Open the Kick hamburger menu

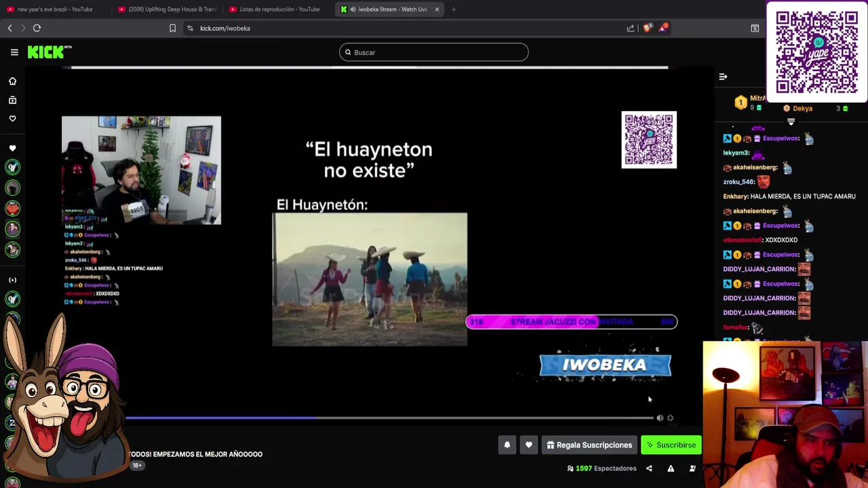pos(14,52)
